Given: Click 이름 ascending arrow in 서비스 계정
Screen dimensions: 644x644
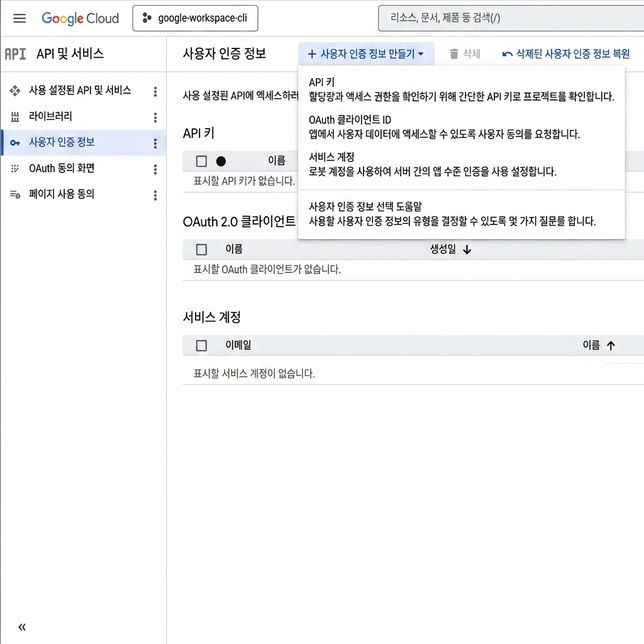Looking at the screenshot, I should pyautogui.click(x=611, y=346).
